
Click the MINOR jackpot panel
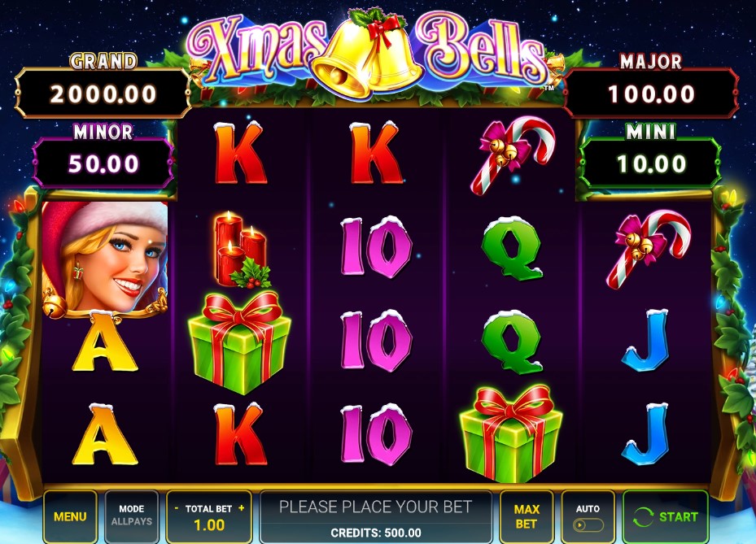click(x=103, y=163)
